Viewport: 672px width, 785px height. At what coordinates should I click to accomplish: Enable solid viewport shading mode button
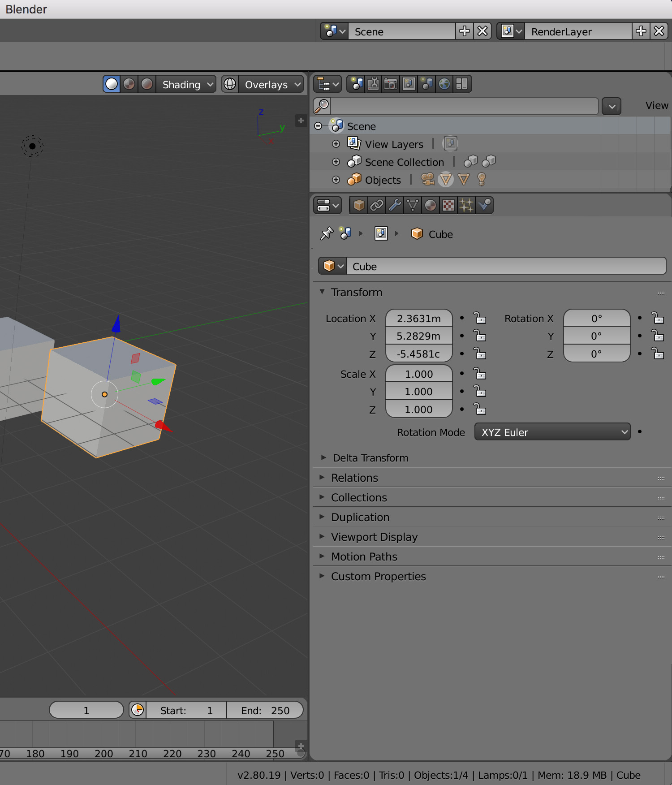tap(112, 84)
